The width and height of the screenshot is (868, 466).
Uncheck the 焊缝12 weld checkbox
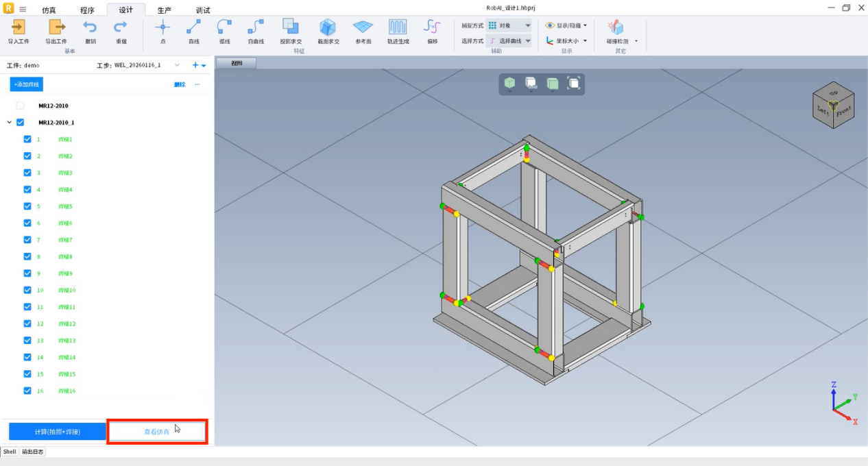27,323
